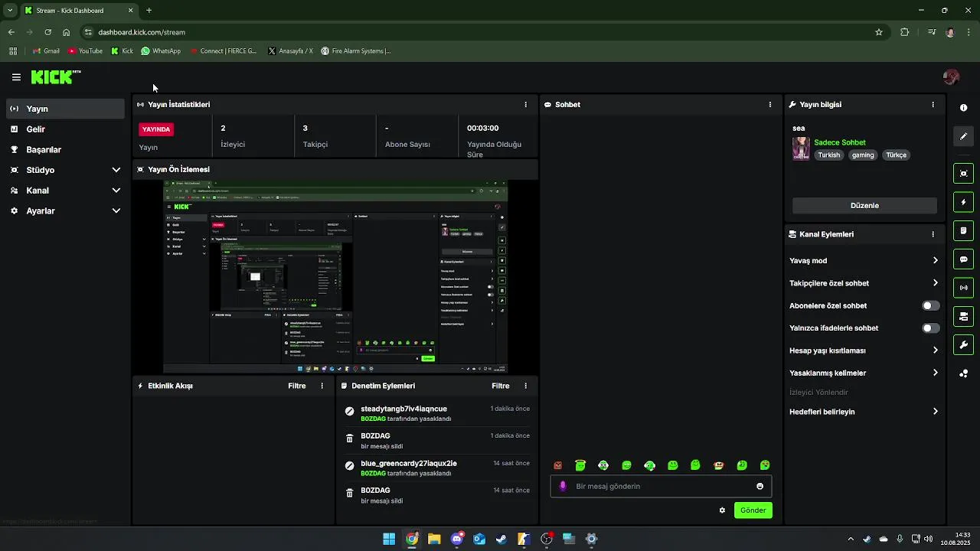
Task: Open Filtre in Etkinlik Akışı panel
Action: (x=297, y=386)
